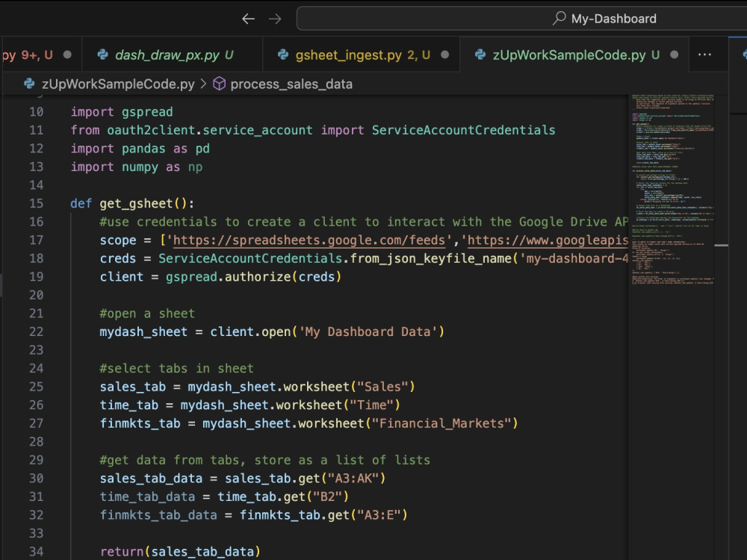This screenshot has width=747, height=560.
Task: Click the "A3:AK" range string
Action: [x=353, y=479]
